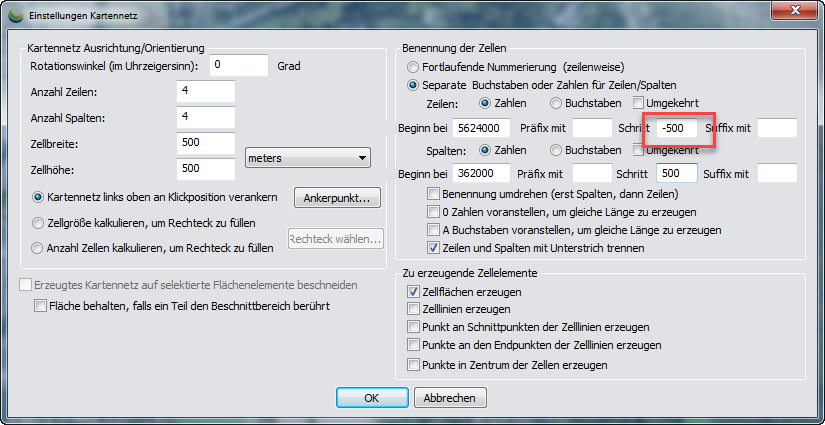The width and height of the screenshot is (825, 425).
Task: Click the Spalten Suffix mit field
Action: (778, 173)
